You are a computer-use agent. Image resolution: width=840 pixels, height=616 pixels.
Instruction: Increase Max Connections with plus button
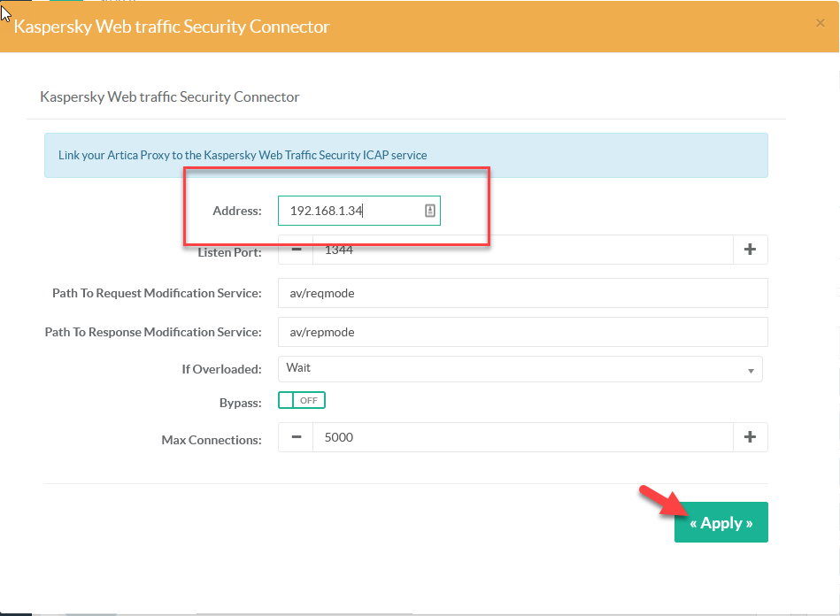[x=750, y=437]
